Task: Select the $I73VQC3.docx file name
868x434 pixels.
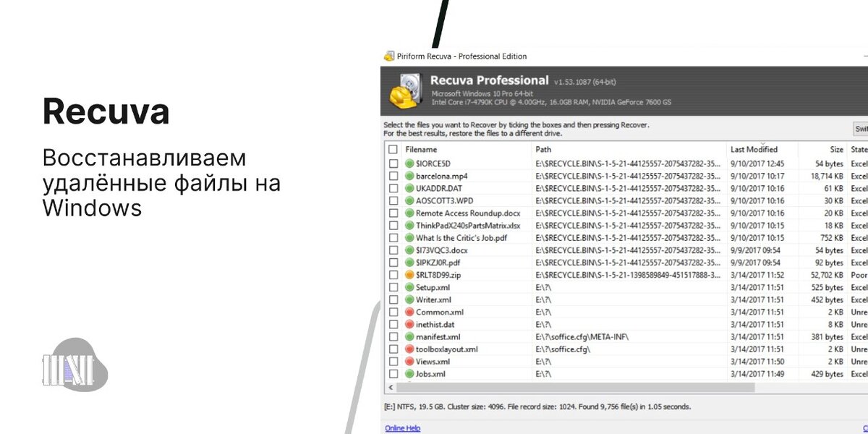Action: pos(441,250)
